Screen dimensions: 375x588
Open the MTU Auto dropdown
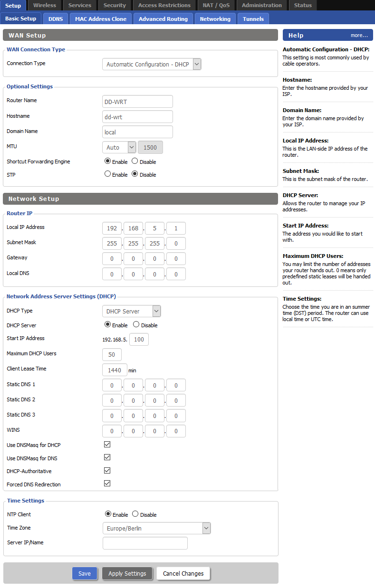pos(119,147)
